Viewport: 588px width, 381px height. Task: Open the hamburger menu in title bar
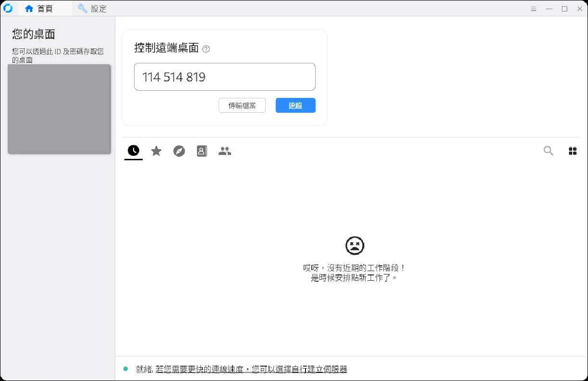pos(534,9)
